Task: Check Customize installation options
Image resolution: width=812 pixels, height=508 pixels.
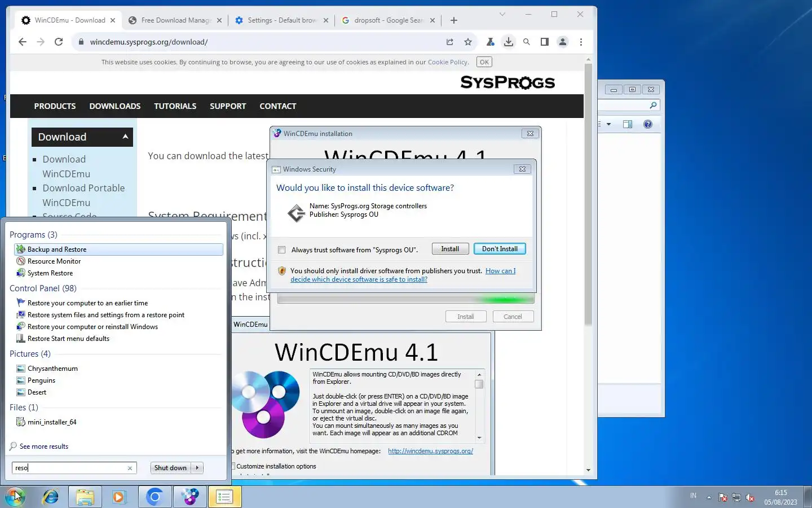Action: tap(233, 466)
